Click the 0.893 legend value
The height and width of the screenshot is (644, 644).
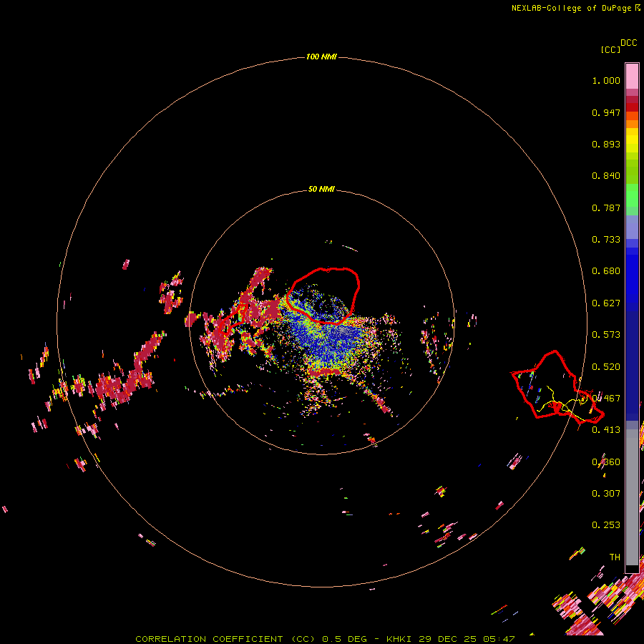606,144
